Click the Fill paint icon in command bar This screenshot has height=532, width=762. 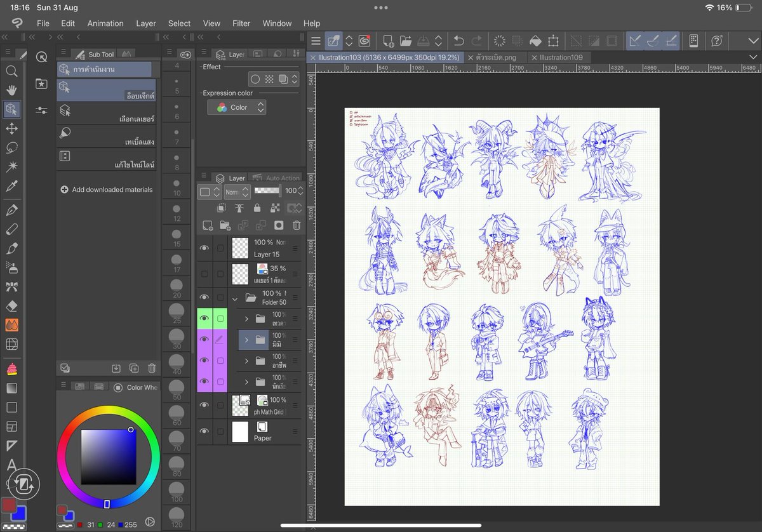pyautogui.click(x=535, y=41)
